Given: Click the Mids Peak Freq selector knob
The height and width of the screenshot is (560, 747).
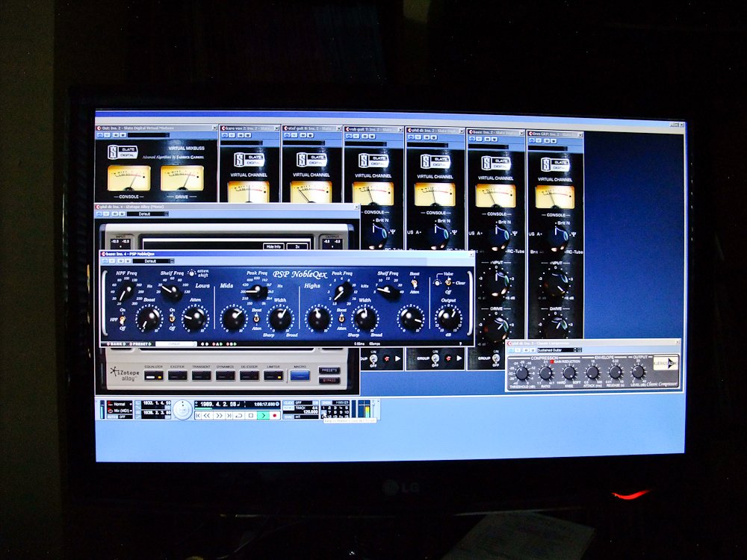Looking at the screenshot, I should pos(257,291).
